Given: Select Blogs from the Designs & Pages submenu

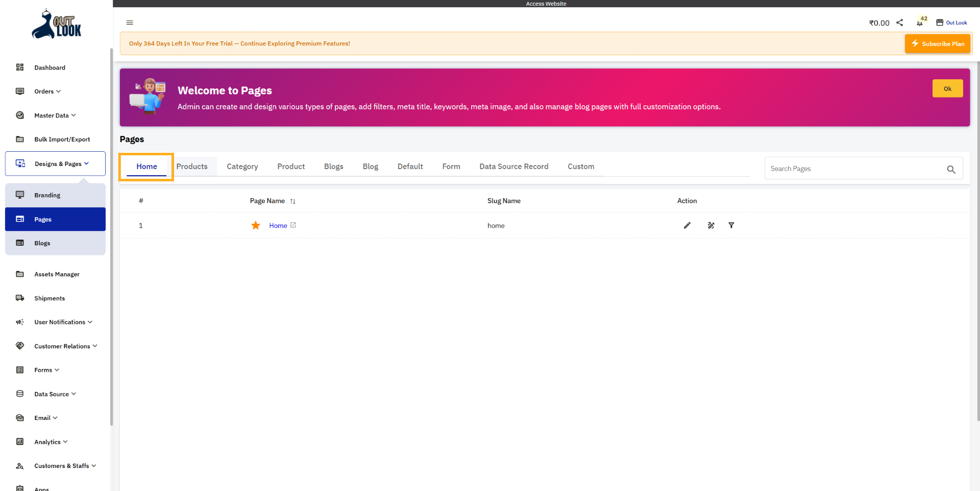Looking at the screenshot, I should [43, 243].
